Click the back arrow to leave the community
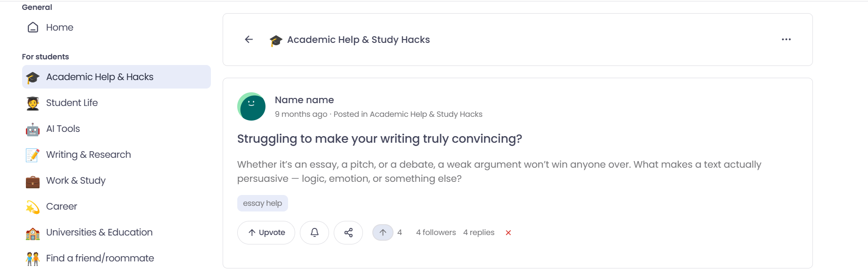This screenshot has width=868, height=276. coord(249,40)
